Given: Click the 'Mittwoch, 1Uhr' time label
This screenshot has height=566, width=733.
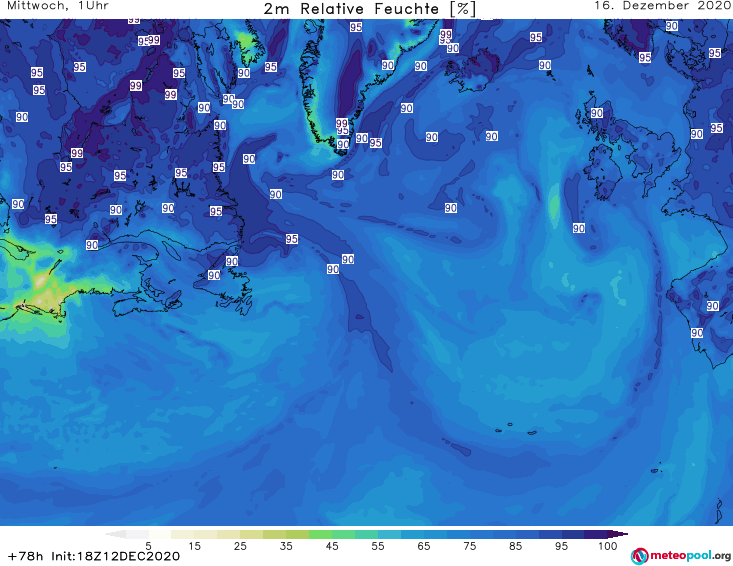Looking at the screenshot, I should point(58,6).
